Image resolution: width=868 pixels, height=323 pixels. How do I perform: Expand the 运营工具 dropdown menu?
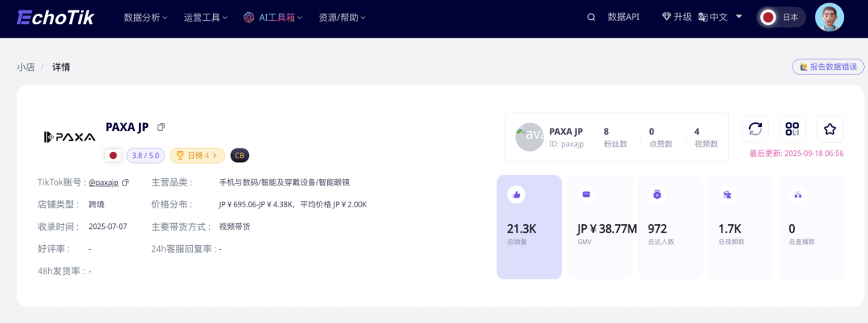coord(205,17)
